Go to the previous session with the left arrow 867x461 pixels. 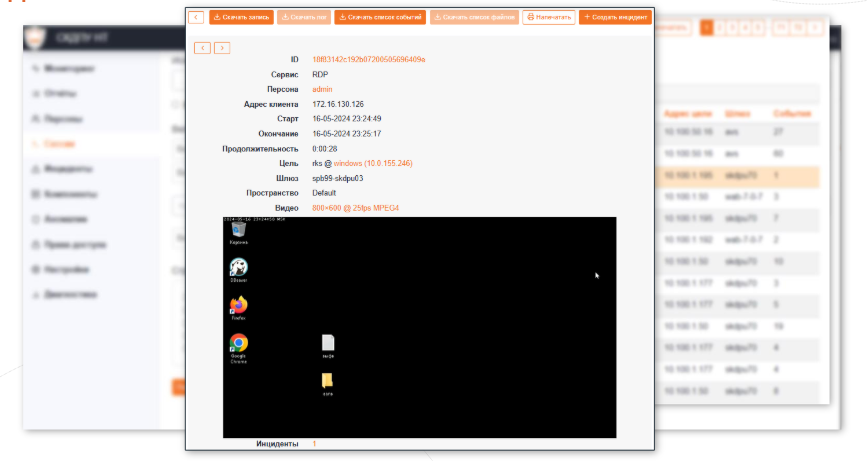tap(202, 47)
